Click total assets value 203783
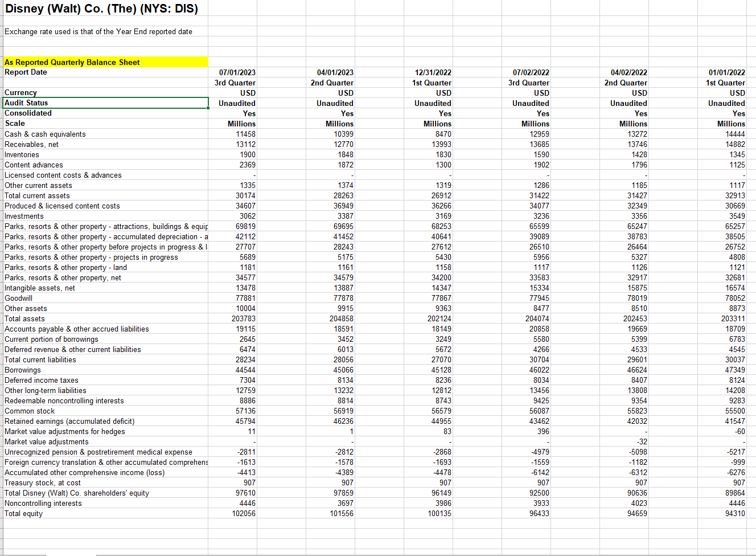 244,318
